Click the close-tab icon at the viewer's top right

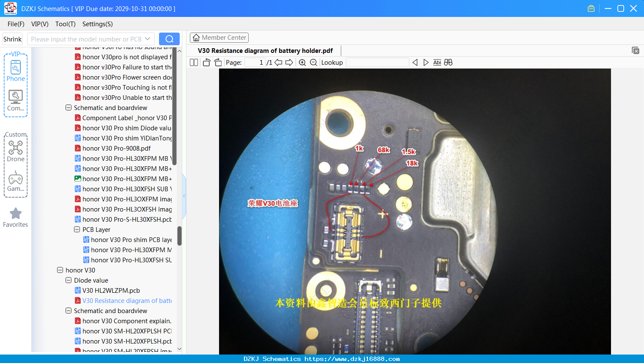[x=635, y=51]
